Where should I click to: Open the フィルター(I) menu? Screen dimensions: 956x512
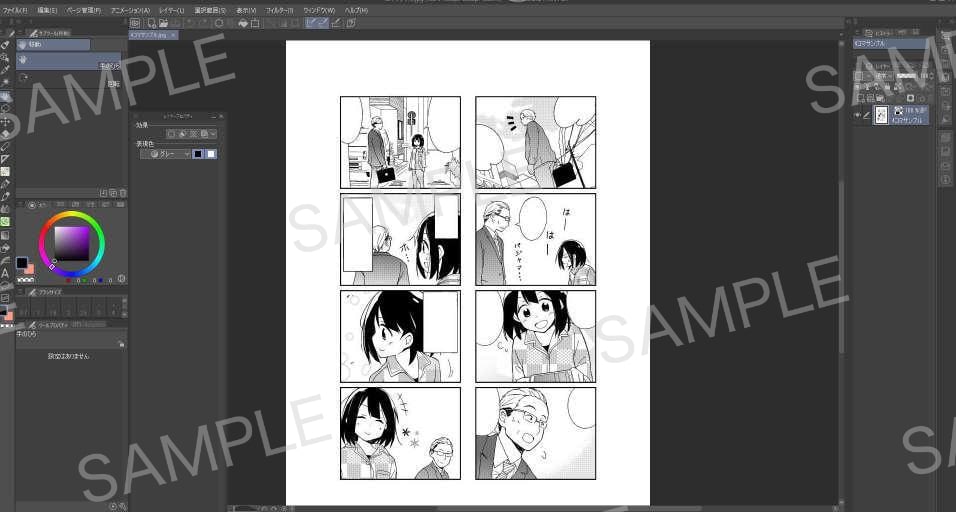point(279,10)
